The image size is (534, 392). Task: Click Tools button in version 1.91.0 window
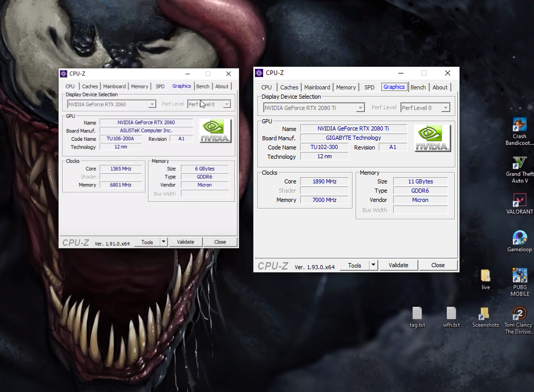[147, 242]
